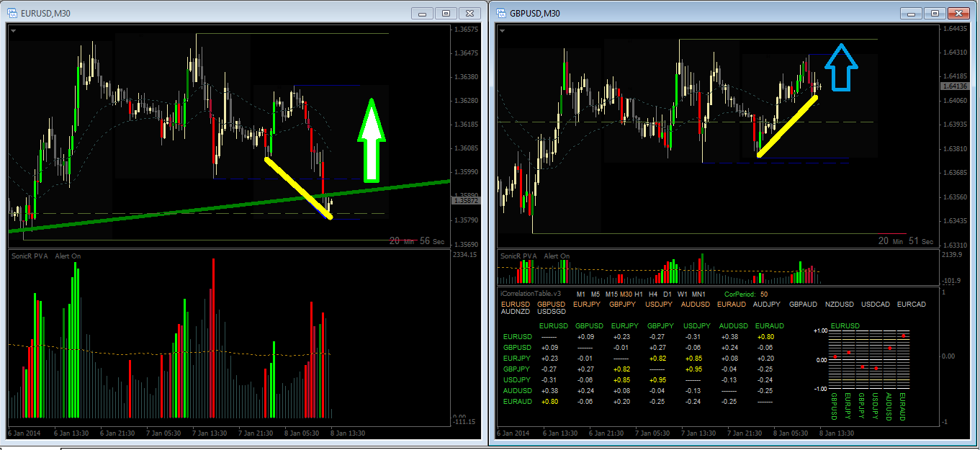Image resolution: width=980 pixels, height=450 pixels.
Task: Toggle the AUDJPY pair in the symbol list
Action: pos(767,304)
